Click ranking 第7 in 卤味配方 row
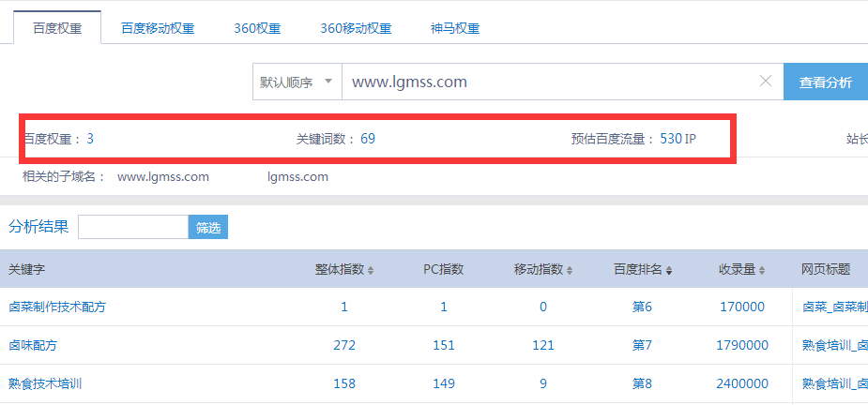 (x=642, y=345)
